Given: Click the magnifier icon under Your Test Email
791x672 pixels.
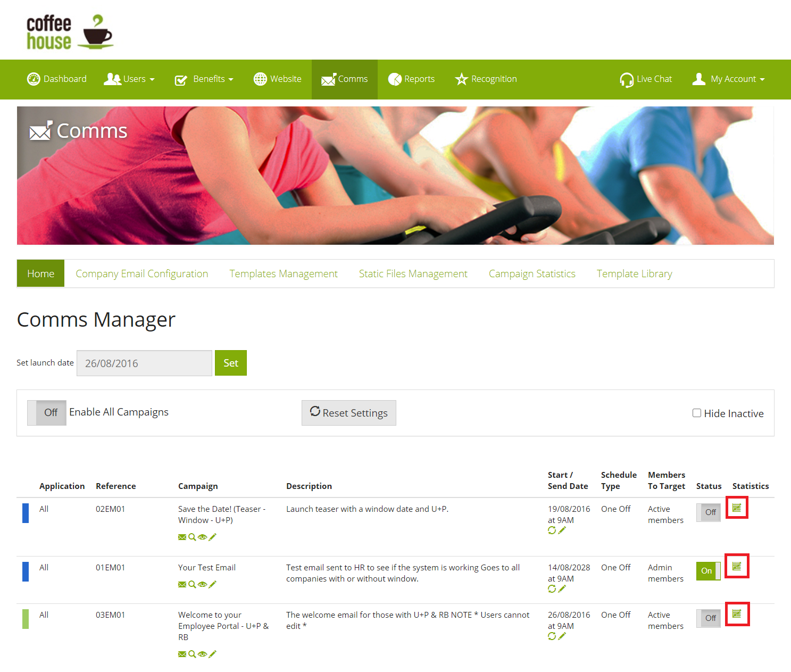Looking at the screenshot, I should (x=192, y=584).
